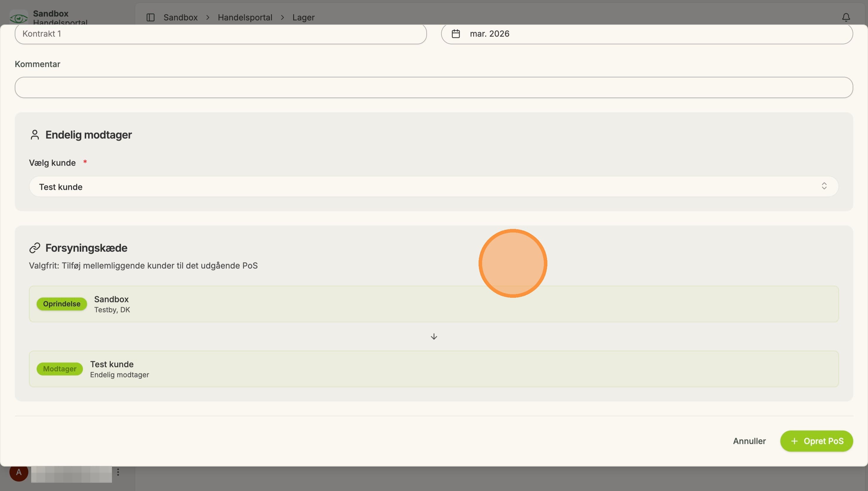Click the down arrow between chain entries
The image size is (868, 491).
point(434,336)
